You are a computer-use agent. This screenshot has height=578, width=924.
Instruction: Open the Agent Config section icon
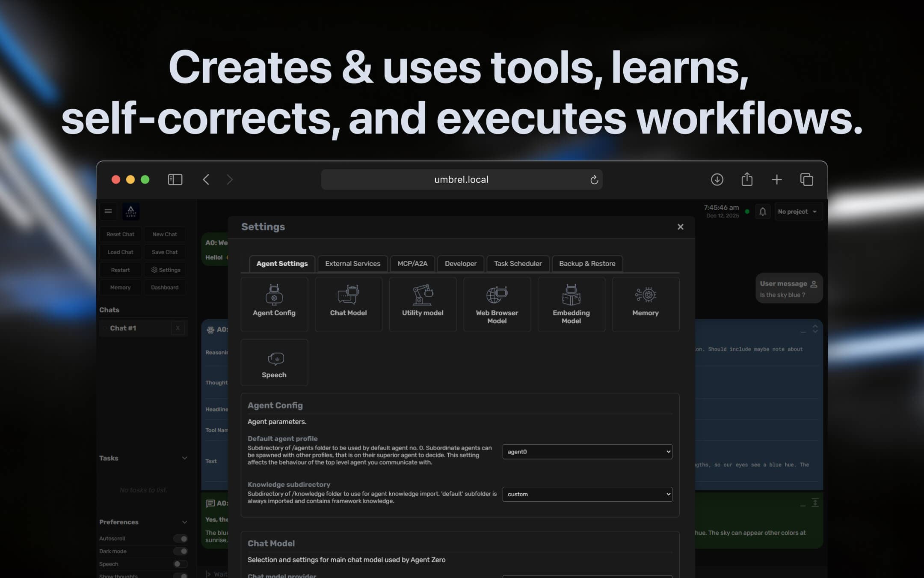274,295
